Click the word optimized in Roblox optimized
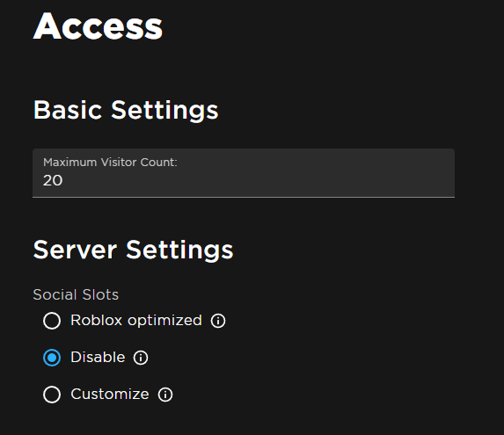 point(164,321)
